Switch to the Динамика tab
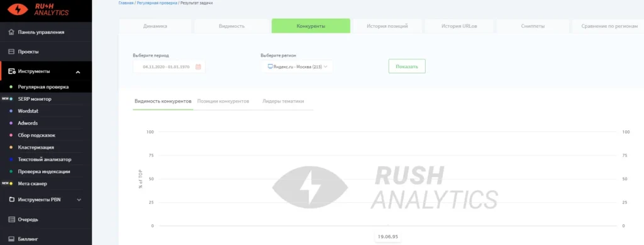 click(x=155, y=26)
